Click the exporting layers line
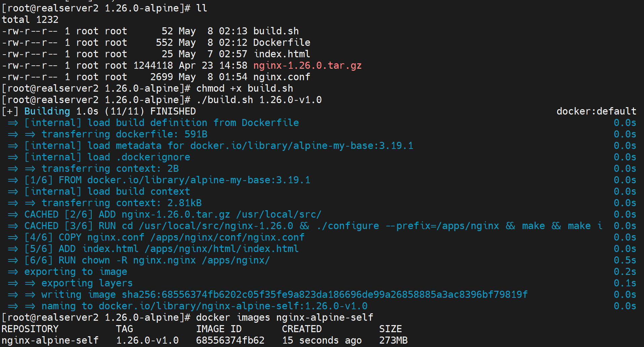644x347 pixels. 87,283
